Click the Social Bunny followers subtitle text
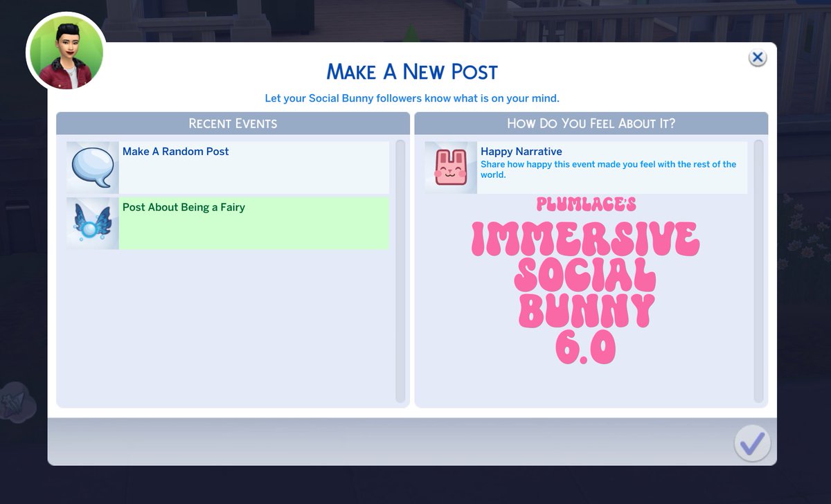The width and height of the screenshot is (831, 504). 412,98
